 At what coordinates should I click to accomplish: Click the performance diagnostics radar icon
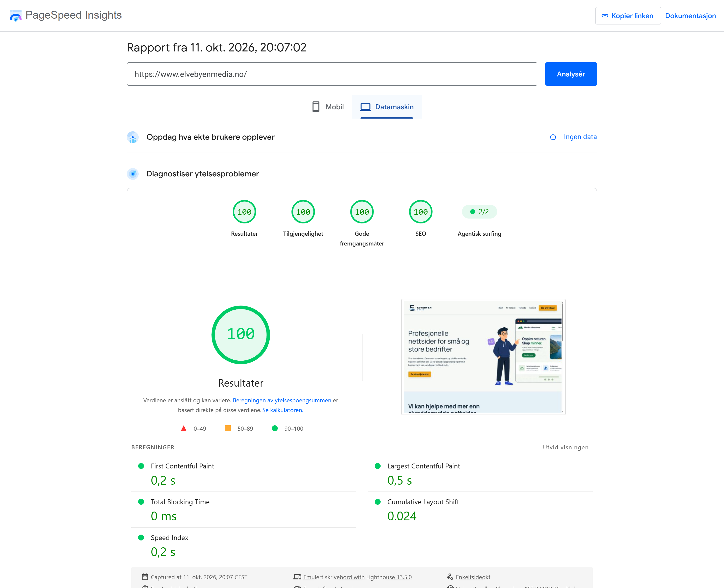pos(133,174)
